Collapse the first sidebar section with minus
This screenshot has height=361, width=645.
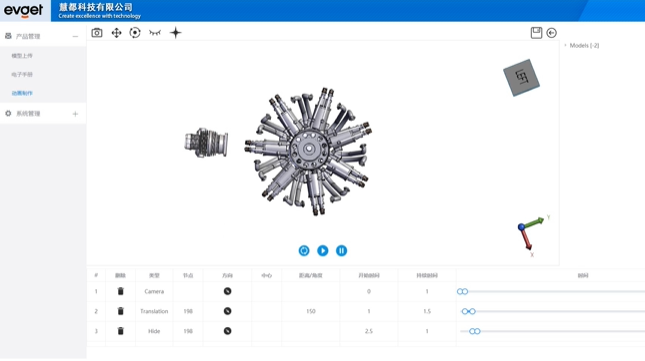pos(75,37)
